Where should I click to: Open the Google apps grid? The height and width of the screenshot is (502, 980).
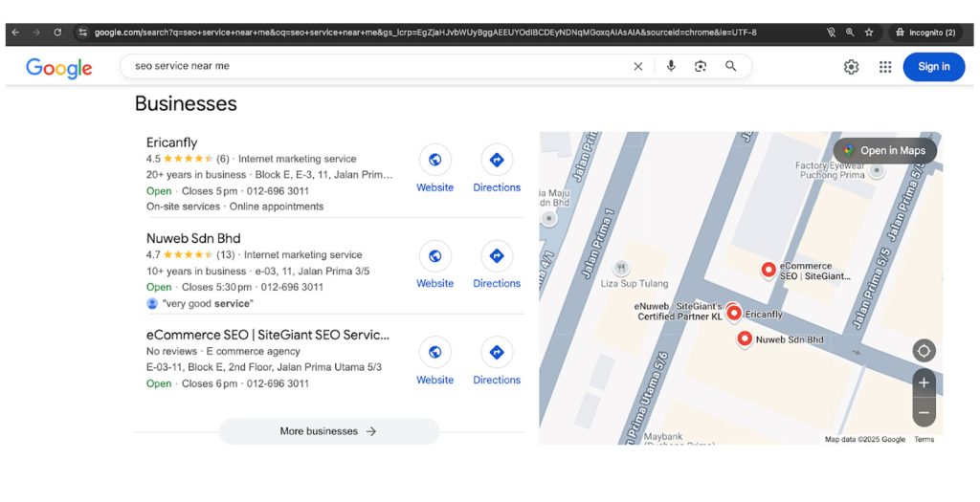click(885, 67)
